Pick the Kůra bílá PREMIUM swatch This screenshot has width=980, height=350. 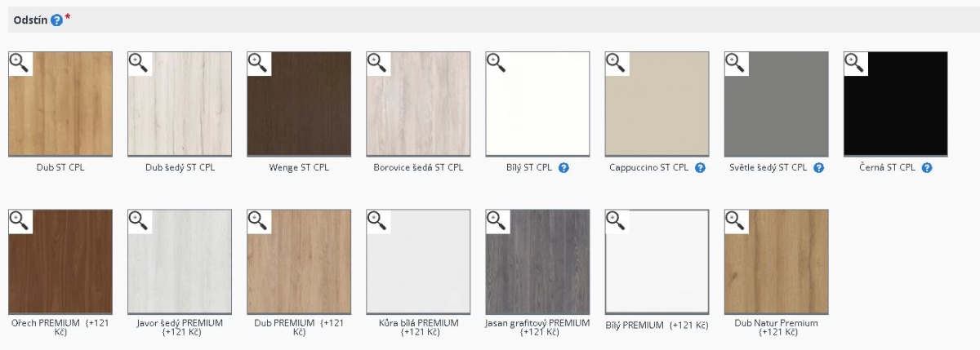tap(418, 262)
